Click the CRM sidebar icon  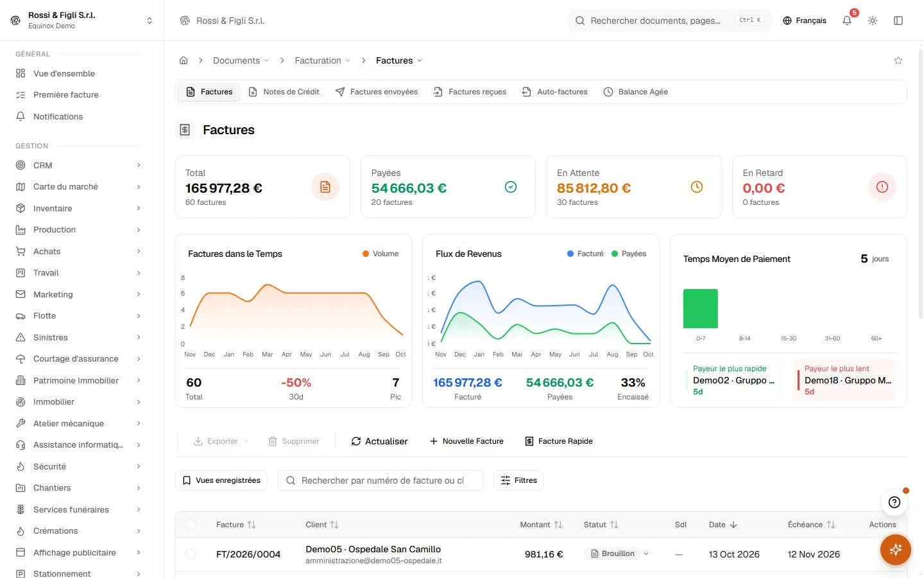click(x=21, y=165)
